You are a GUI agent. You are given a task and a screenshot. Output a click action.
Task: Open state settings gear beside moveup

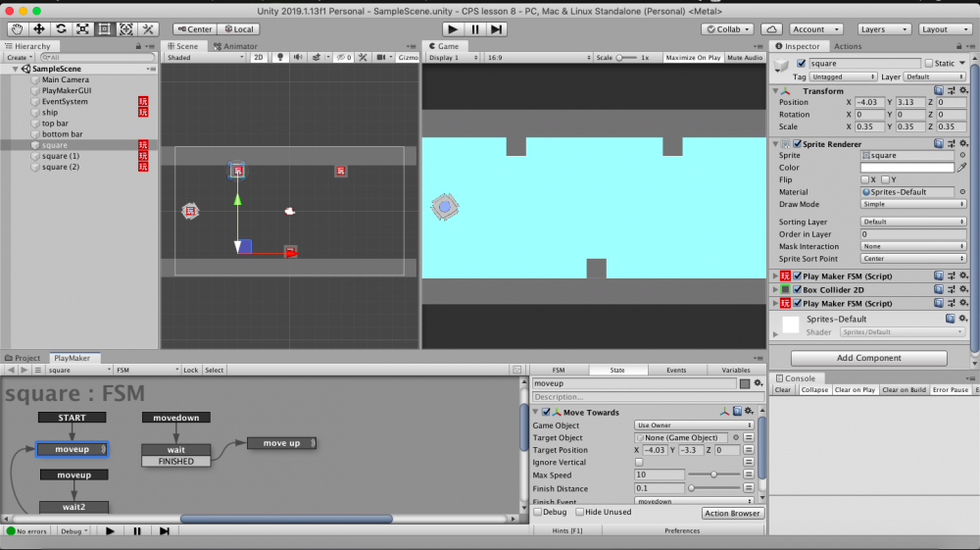(759, 383)
